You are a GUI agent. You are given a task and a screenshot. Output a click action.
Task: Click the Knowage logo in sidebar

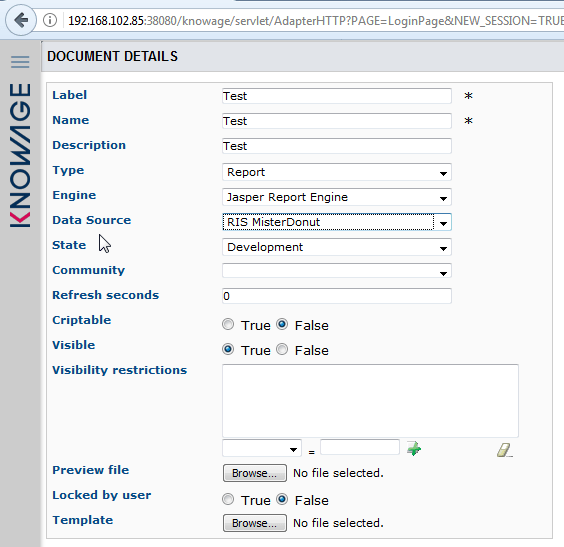20,155
